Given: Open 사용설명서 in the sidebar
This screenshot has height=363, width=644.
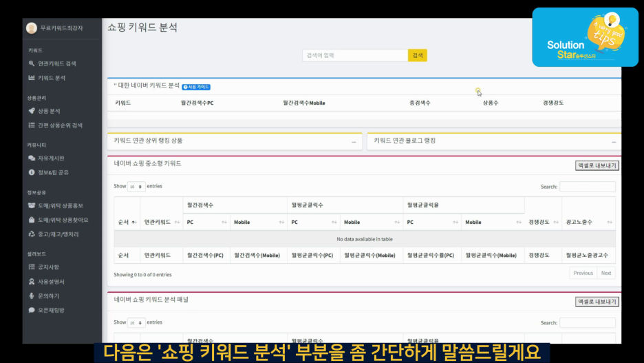Looking at the screenshot, I should click(52, 282).
